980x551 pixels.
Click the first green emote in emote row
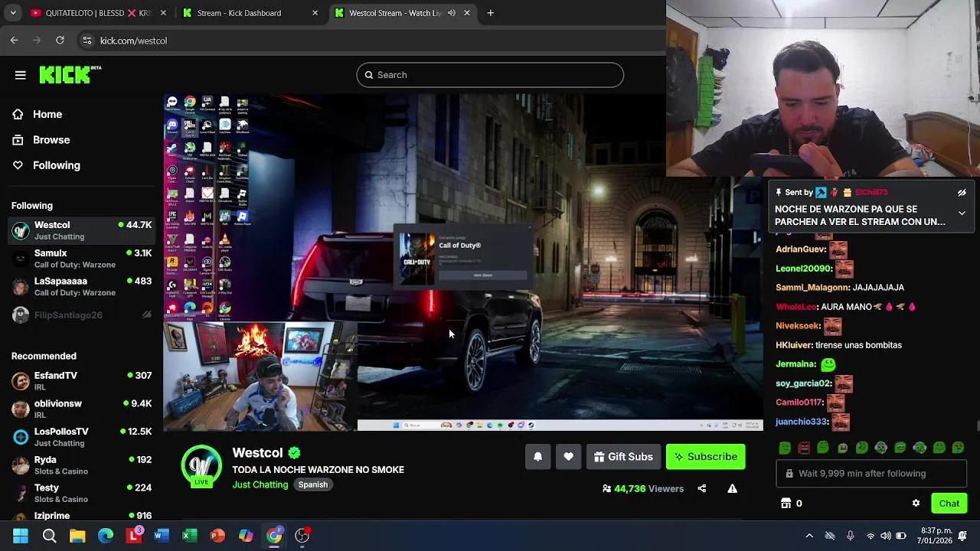(785, 448)
